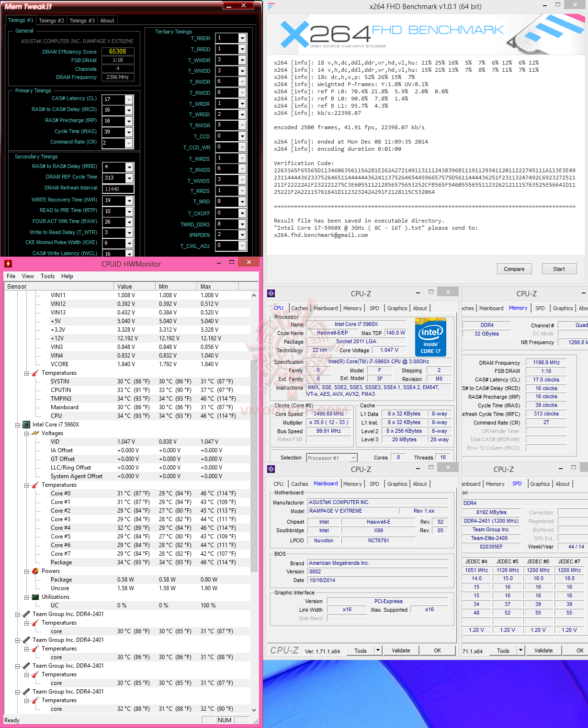Open the RAS# to CAS# Delay (tRCD) dropdown
This screenshot has width=588, height=728.
129,110
